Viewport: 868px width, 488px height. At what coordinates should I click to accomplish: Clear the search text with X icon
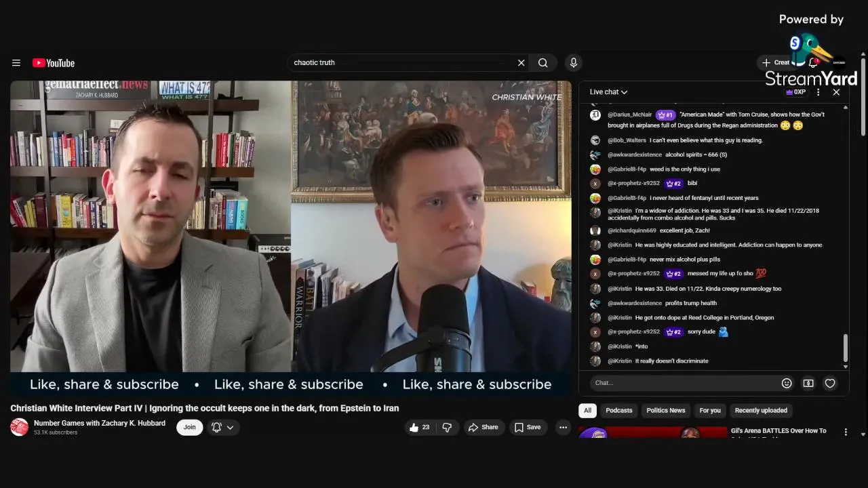click(x=521, y=63)
